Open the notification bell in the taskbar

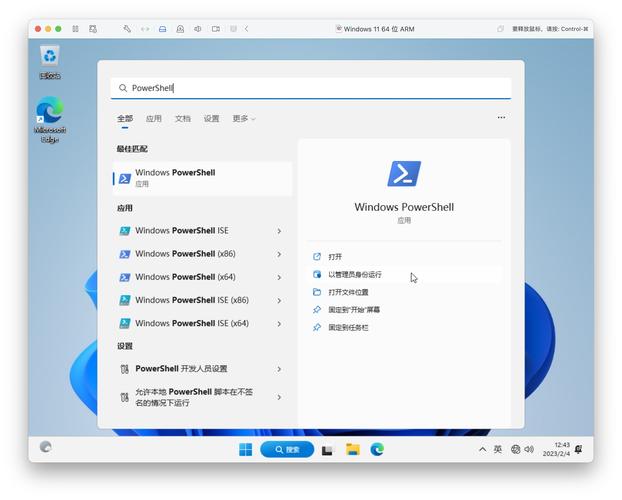tap(579, 449)
